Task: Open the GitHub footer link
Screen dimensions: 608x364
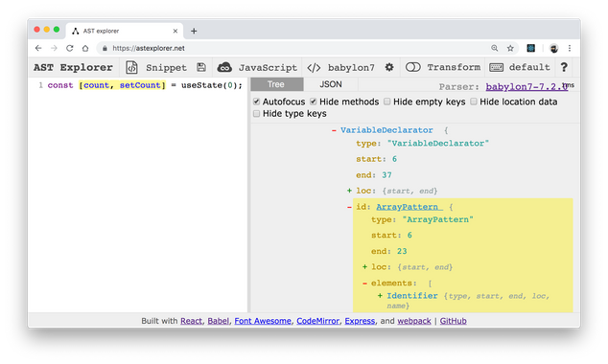Action: click(453, 321)
